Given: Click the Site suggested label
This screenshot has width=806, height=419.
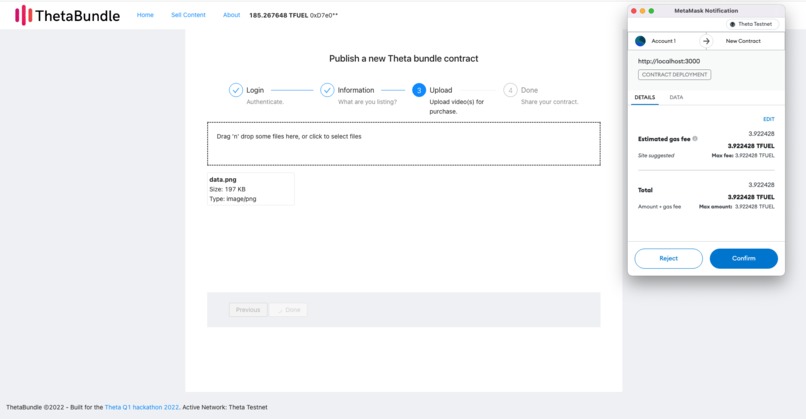Looking at the screenshot, I should pos(656,155).
